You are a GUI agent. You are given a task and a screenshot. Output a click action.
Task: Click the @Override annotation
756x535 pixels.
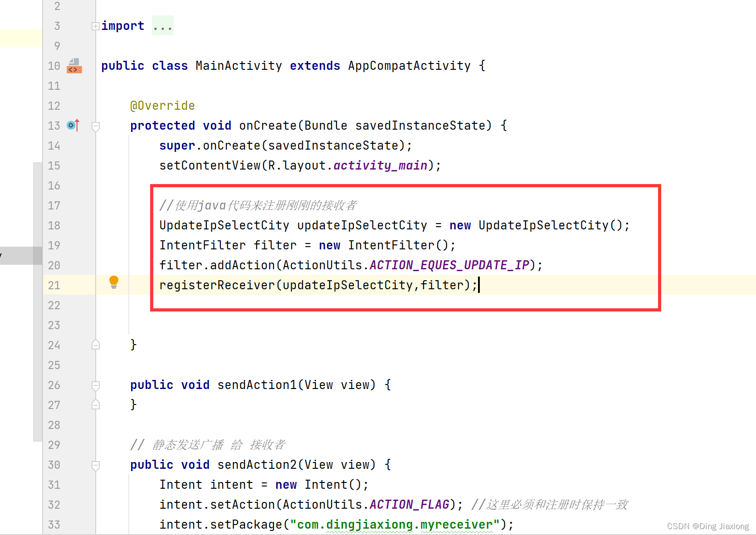(x=162, y=106)
